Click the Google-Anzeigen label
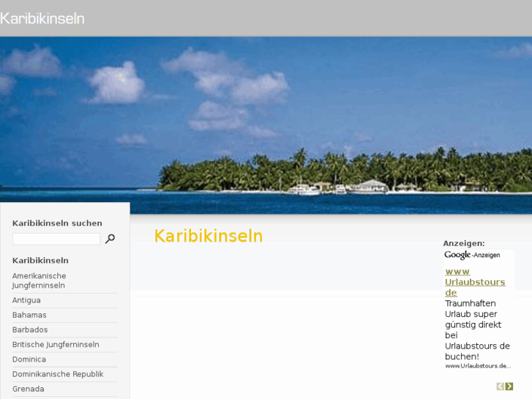Image resolution: width=532 pixels, height=399 pixels. [472, 255]
